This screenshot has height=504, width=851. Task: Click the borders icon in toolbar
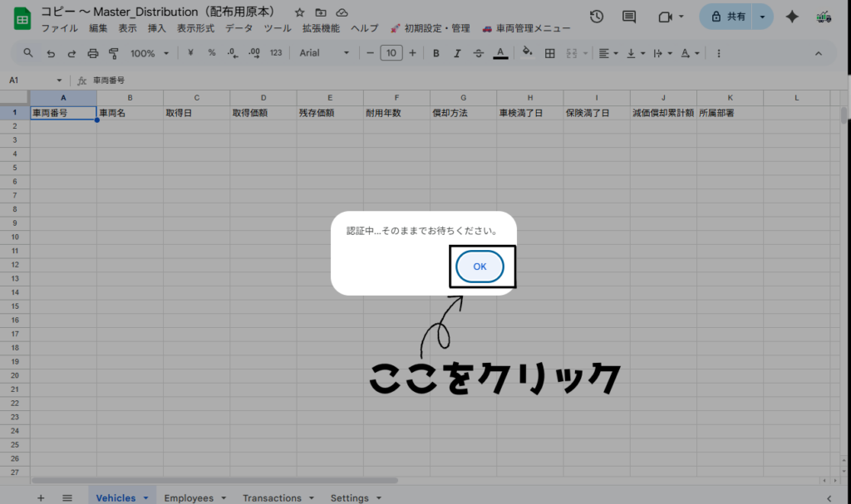click(549, 53)
